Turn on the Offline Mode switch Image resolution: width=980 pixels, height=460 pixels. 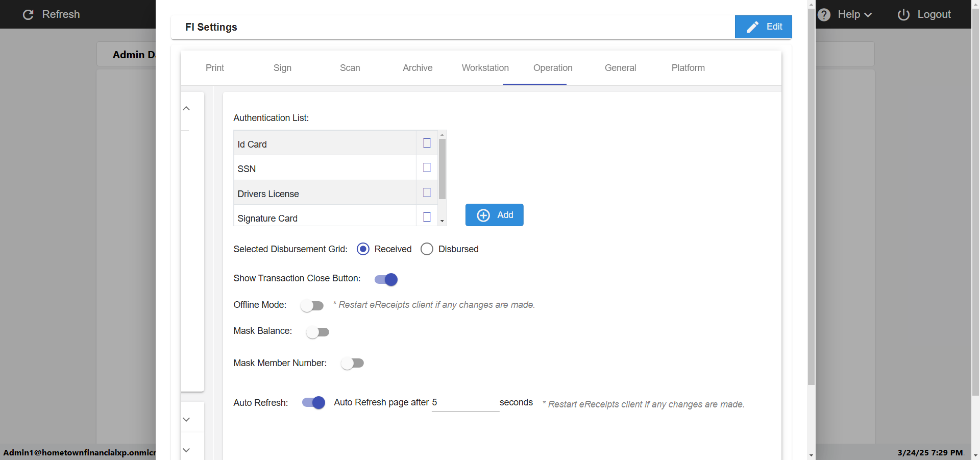pyautogui.click(x=312, y=306)
